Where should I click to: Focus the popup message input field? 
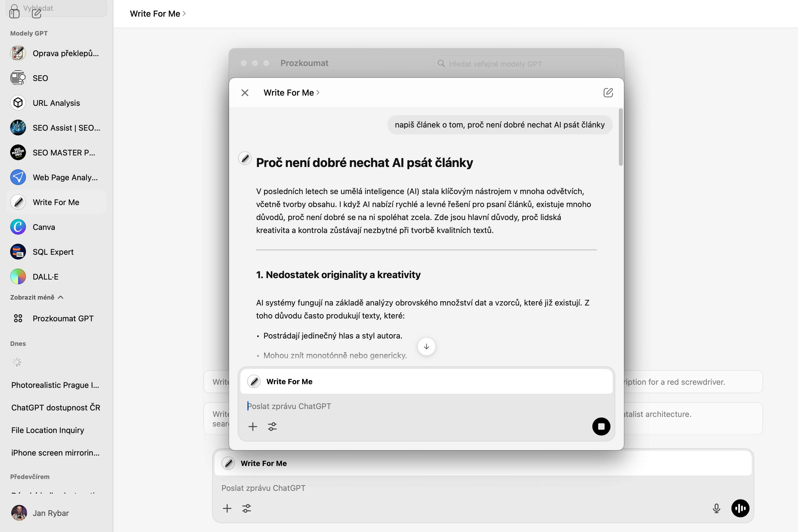pos(407,406)
